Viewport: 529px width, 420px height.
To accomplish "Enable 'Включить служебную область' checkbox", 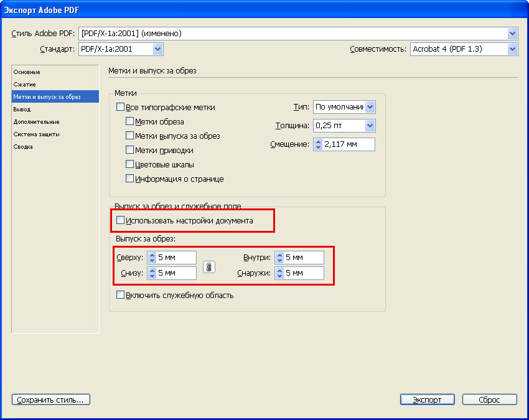I will pos(120,295).
